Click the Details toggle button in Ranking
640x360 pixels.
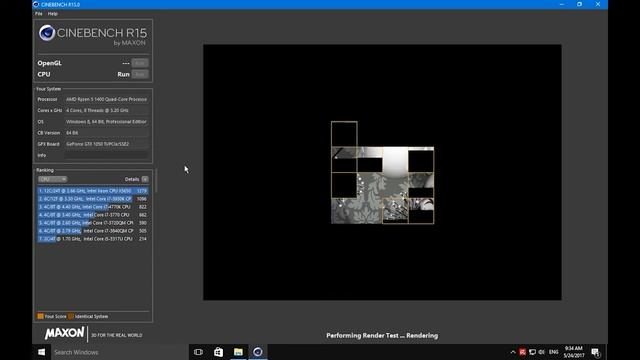coord(145,179)
